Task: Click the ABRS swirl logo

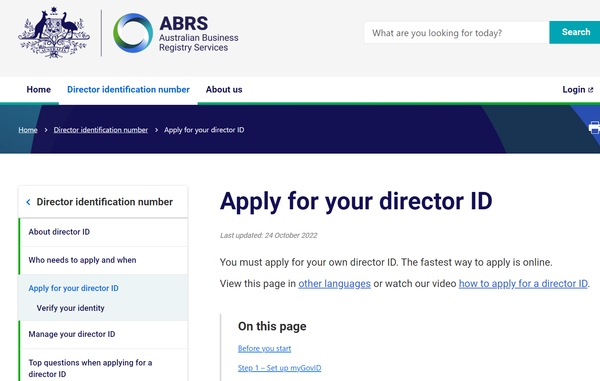Action: [133, 33]
